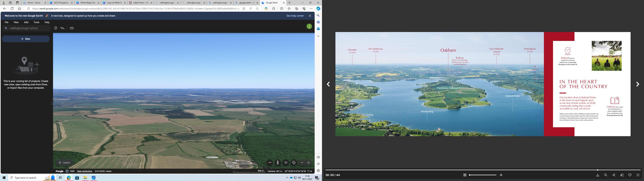The image size is (644, 181).
Task: Open the See help center link
Action: (295, 16)
